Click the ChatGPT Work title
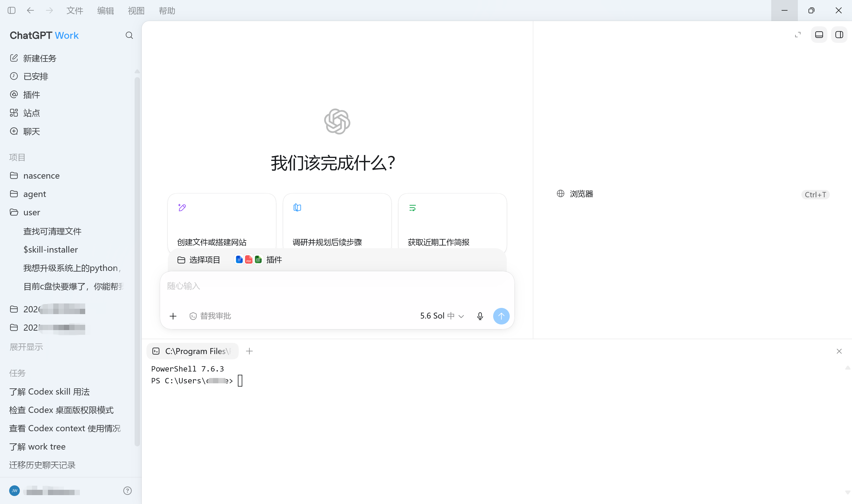The height and width of the screenshot is (504, 852). [44, 35]
